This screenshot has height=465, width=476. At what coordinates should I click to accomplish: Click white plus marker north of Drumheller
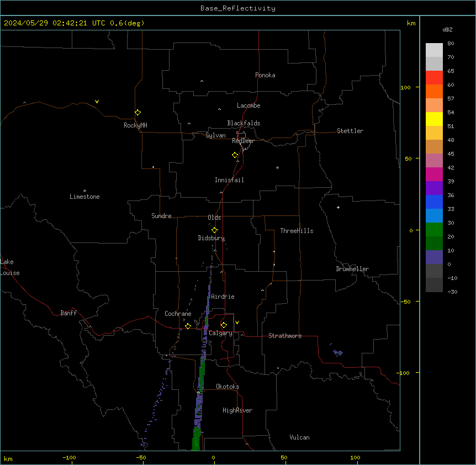tap(338, 207)
